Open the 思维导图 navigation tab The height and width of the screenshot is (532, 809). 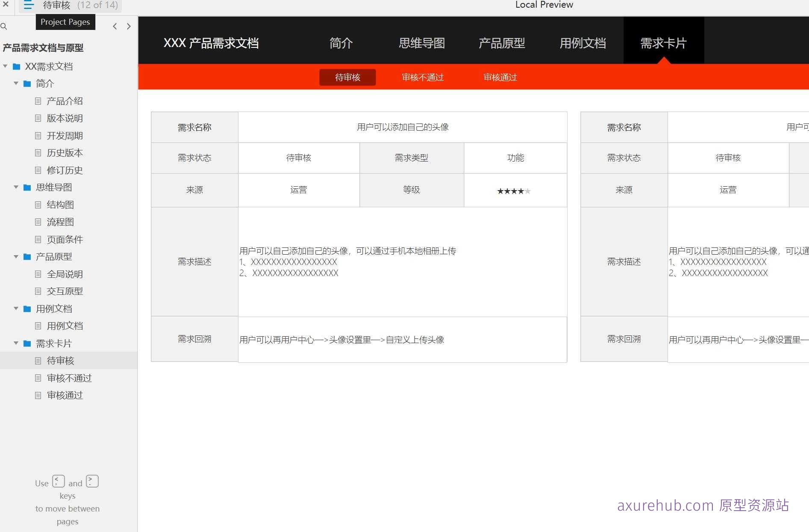point(421,43)
